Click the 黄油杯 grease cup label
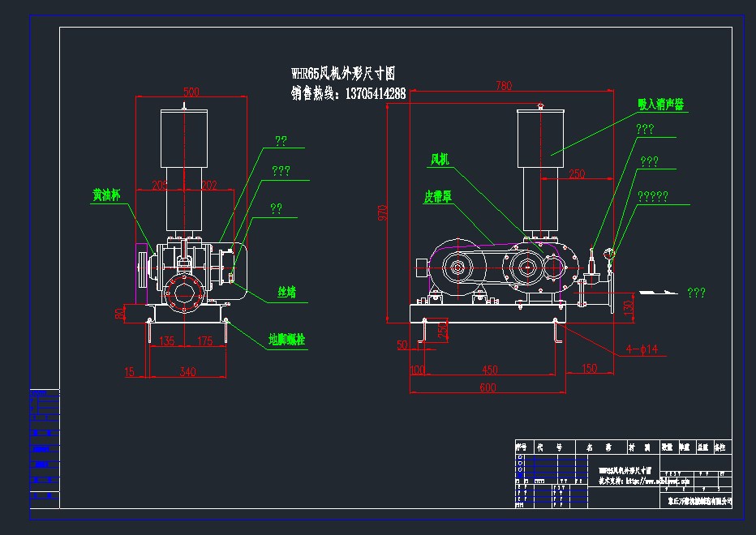Image resolution: width=756 pixels, height=535 pixels. (x=108, y=195)
